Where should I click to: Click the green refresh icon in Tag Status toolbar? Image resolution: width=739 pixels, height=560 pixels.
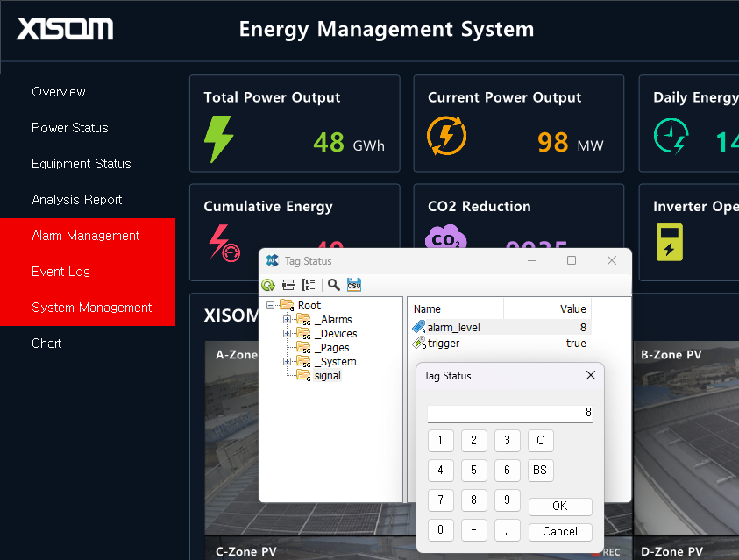[268, 285]
